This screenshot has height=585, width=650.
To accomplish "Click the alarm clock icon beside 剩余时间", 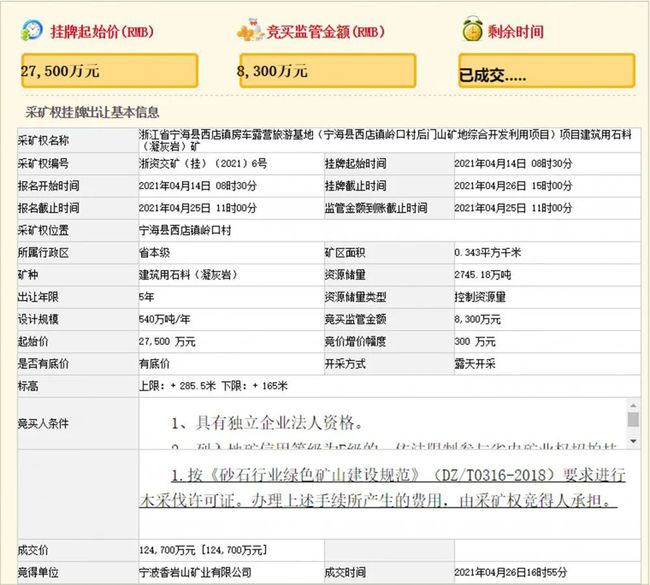I will (x=472, y=31).
